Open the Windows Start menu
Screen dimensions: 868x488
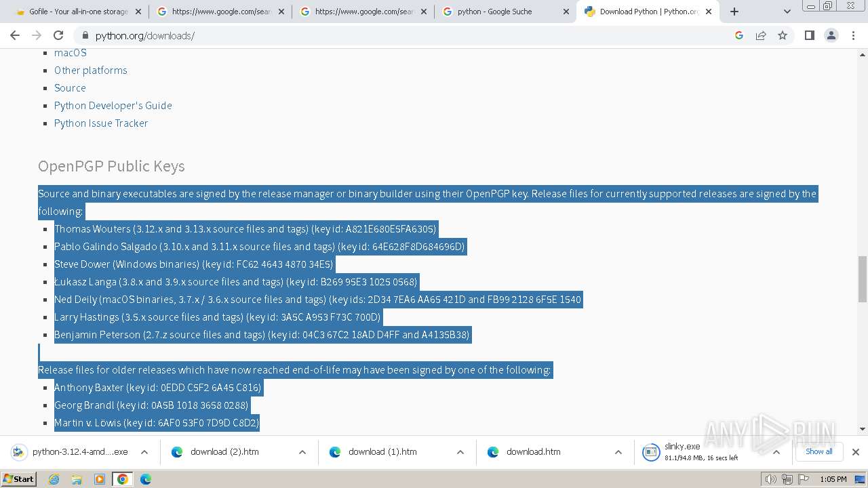[19, 479]
